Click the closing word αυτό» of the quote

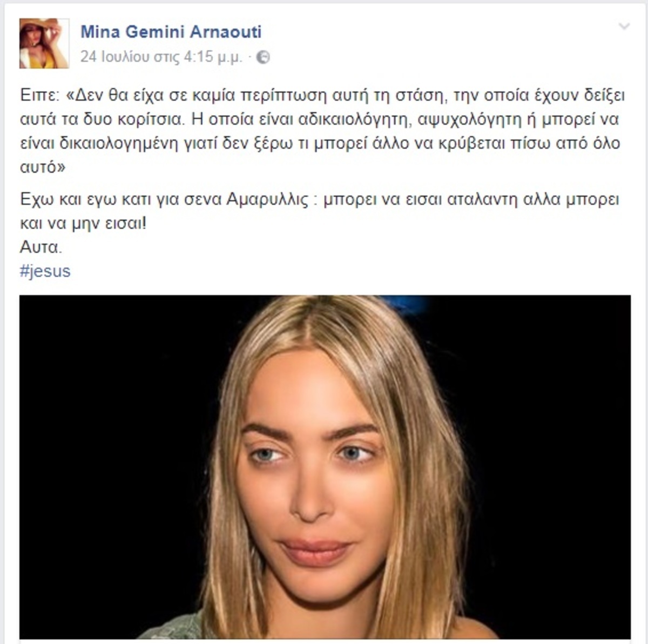click(x=43, y=167)
